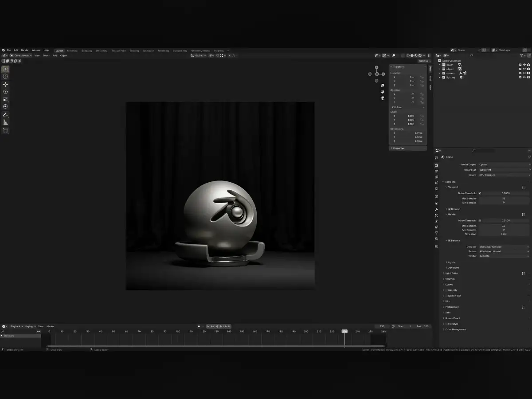Image resolution: width=532 pixels, height=399 pixels.
Task: Switch to the Compositing workspace tab
Action: click(180, 51)
